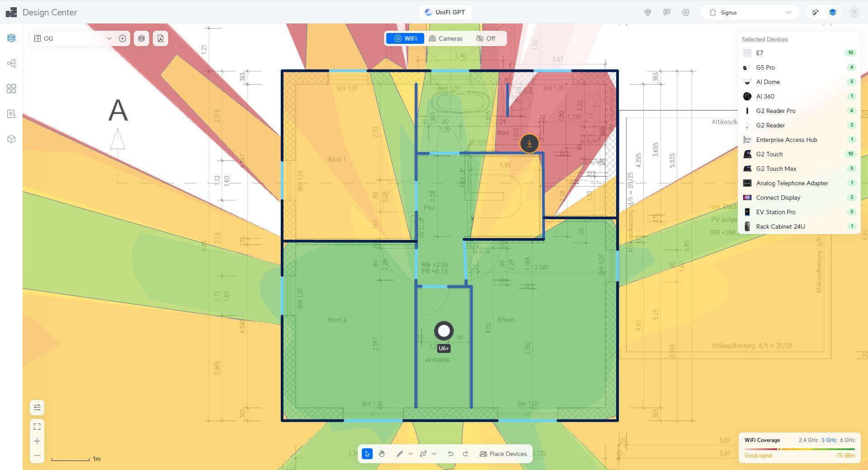The image size is (868, 470).
Task: Open the feedback chat icon
Action: 667,12
